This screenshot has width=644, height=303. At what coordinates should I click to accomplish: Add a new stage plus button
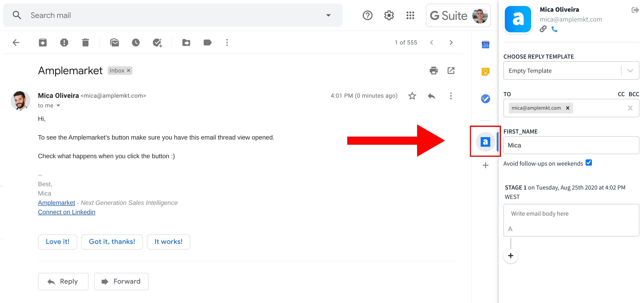pos(511,256)
